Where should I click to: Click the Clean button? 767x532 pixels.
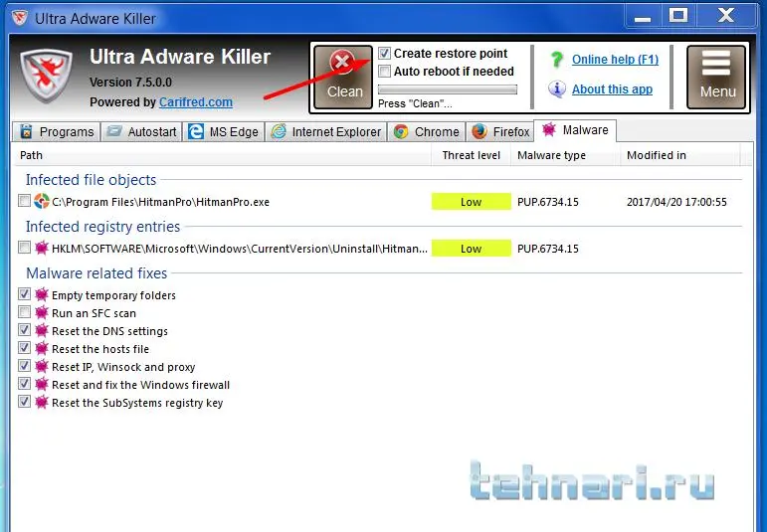pos(343,77)
